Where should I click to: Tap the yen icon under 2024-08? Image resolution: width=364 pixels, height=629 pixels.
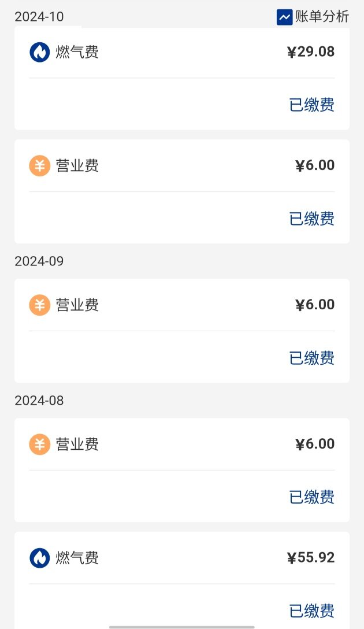tap(40, 444)
